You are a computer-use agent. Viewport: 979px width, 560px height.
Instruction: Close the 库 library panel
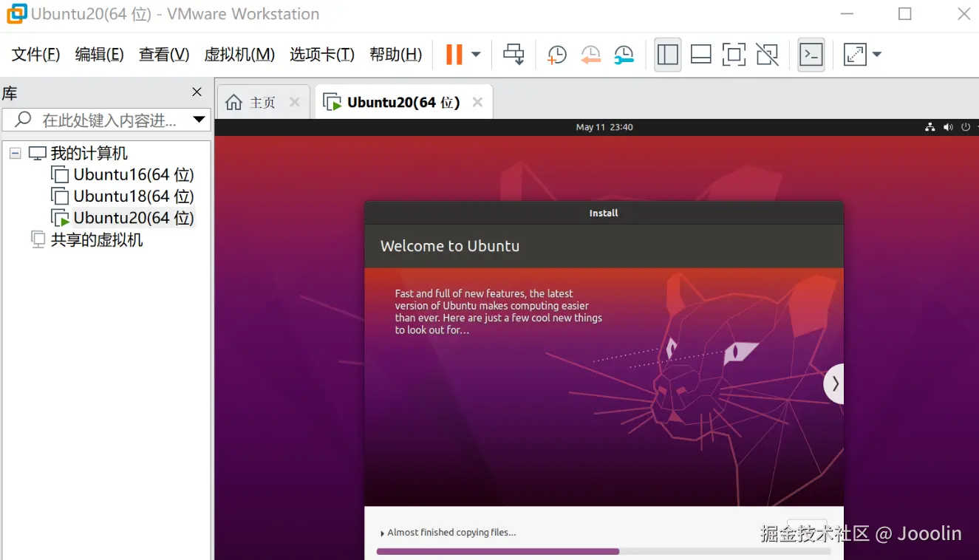point(197,92)
